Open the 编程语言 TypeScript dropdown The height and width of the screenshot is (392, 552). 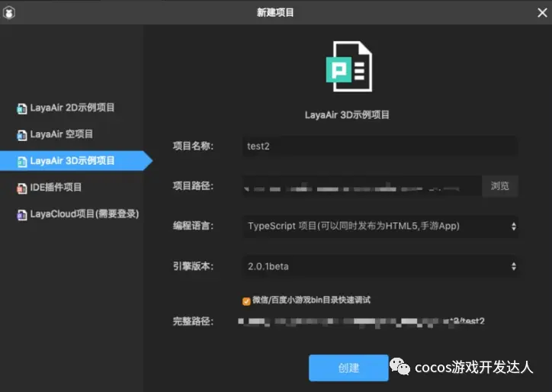[380, 226]
